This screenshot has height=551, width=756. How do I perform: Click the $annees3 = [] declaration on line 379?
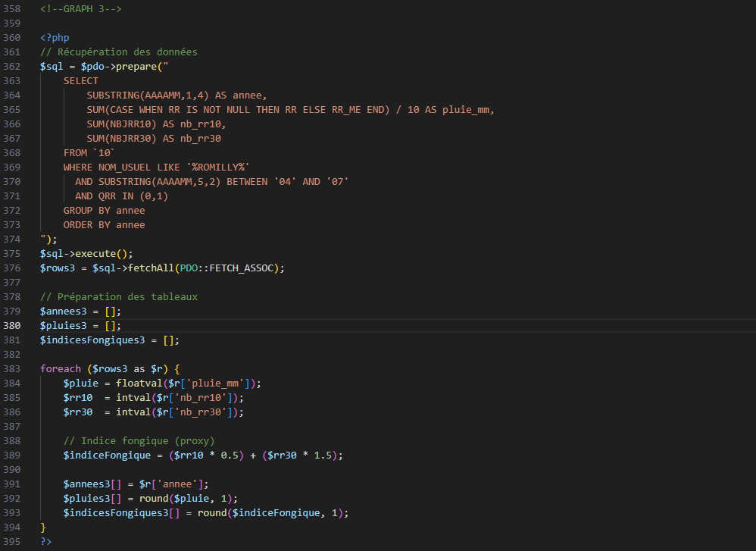69,311
